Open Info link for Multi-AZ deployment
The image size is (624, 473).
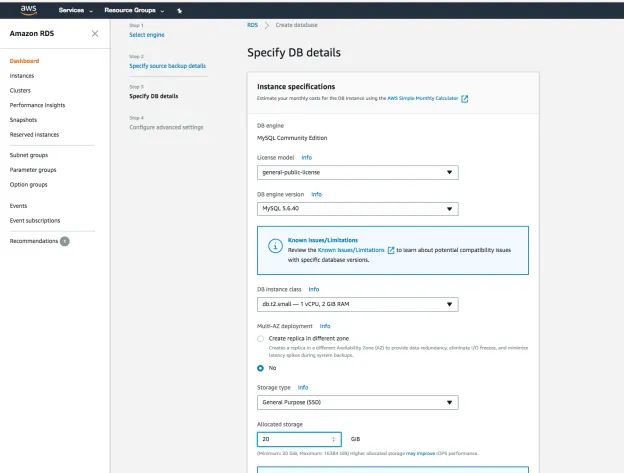[x=325, y=326]
